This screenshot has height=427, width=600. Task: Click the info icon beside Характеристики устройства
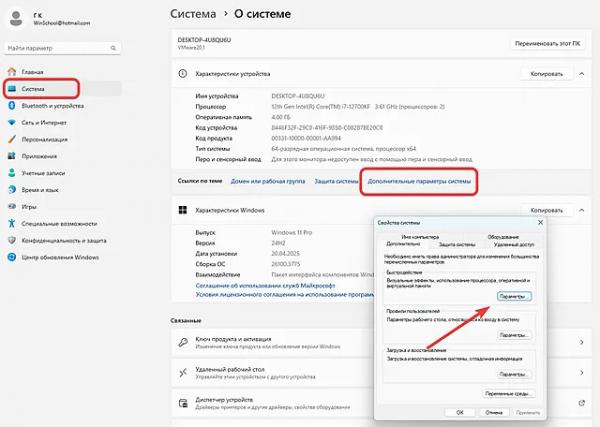click(183, 73)
